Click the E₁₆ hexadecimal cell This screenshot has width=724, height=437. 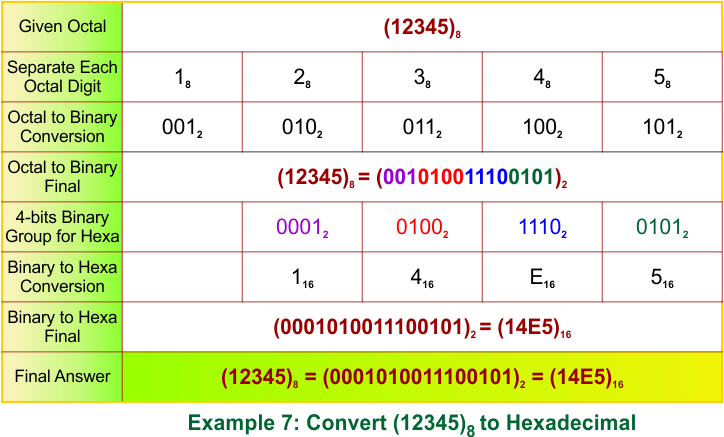point(542,278)
